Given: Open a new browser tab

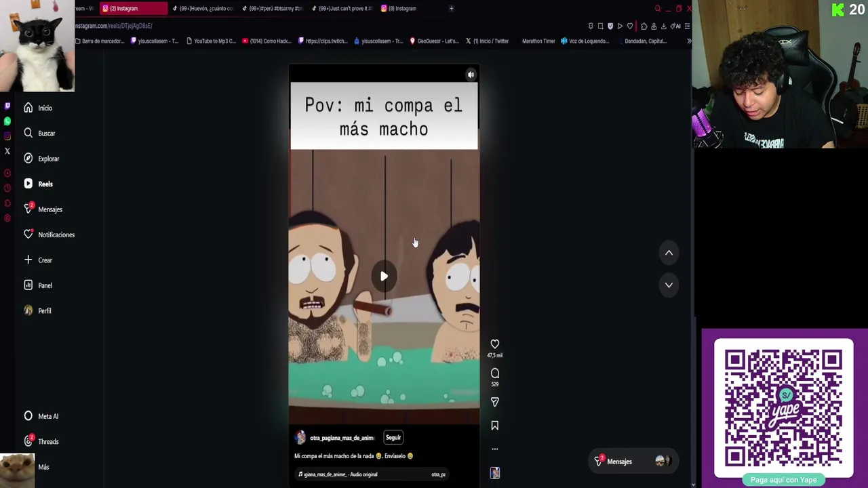Looking at the screenshot, I should click(452, 9).
